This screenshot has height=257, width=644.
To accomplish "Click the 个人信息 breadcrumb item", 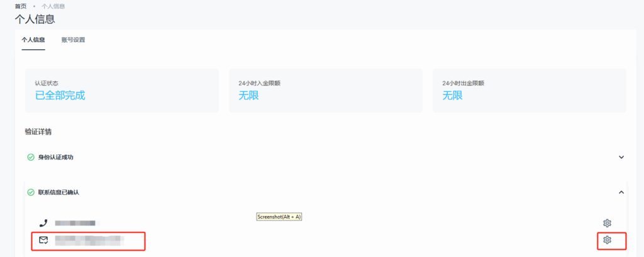I will click(53, 6).
